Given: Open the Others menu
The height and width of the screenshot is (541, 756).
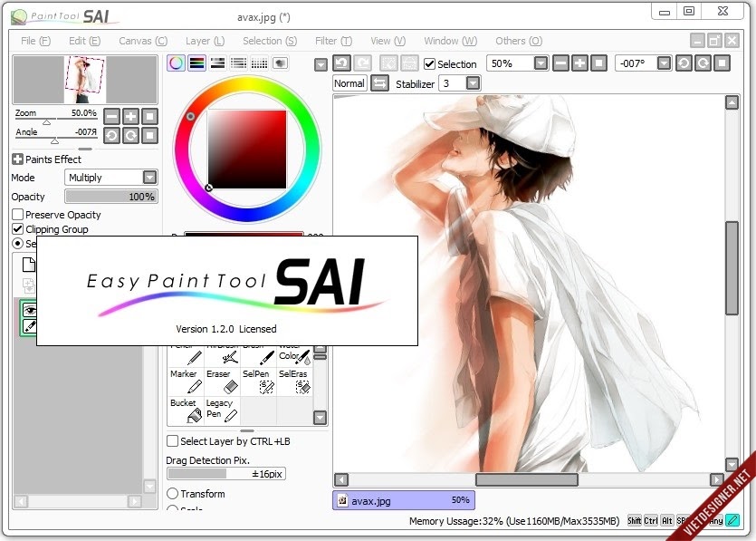Looking at the screenshot, I should point(519,41).
